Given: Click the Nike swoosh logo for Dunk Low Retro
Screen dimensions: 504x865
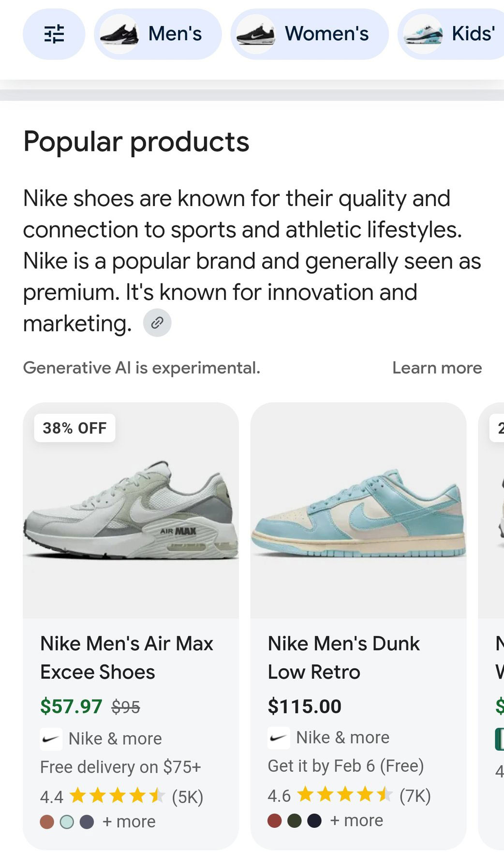Looking at the screenshot, I should tap(279, 737).
